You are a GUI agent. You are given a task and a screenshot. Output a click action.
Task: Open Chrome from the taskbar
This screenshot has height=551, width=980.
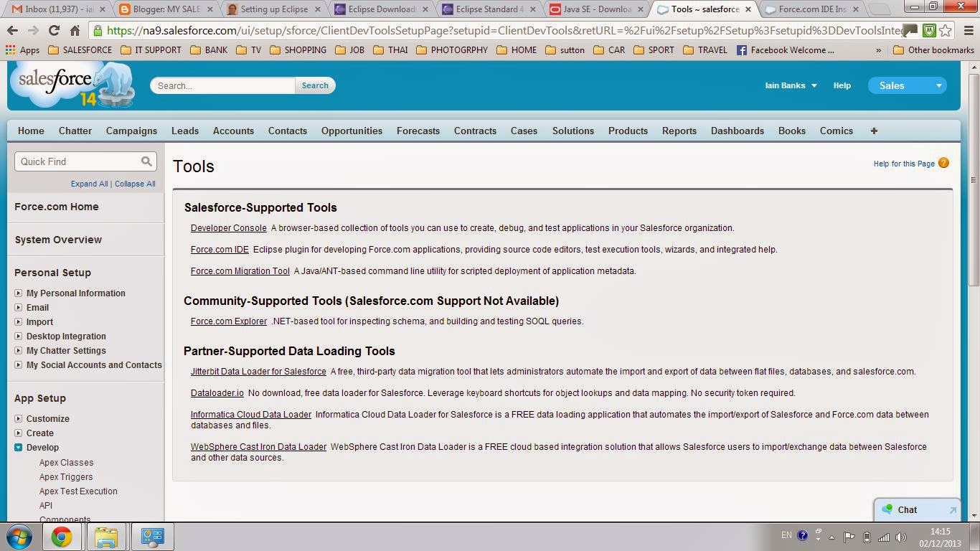62,537
